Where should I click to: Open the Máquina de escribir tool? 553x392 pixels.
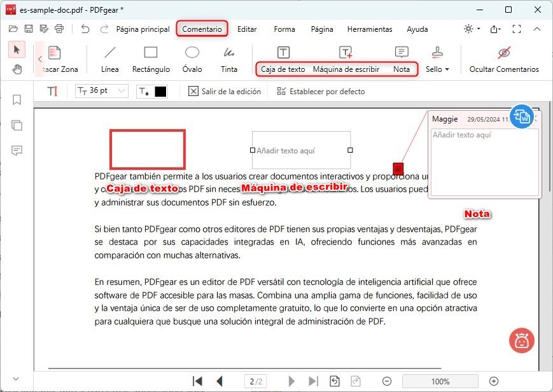tap(347, 59)
